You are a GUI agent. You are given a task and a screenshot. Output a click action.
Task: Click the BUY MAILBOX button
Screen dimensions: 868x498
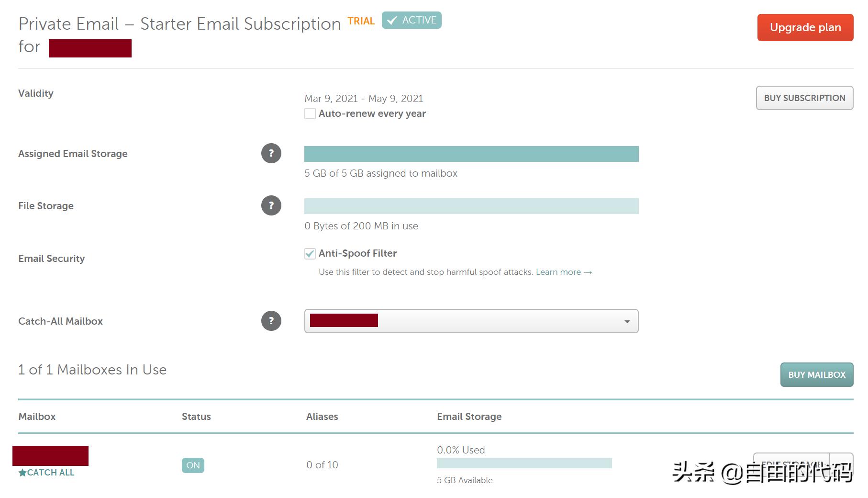[x=817, y=374]
